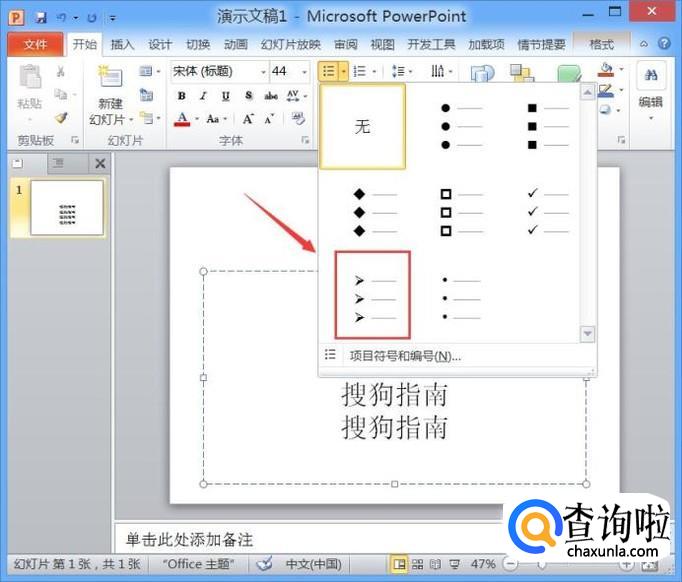Image resolution: width=682 pixels, height=582 pixels.
Task: Toggle Strikethrough formatting
Action: click(271, 96)
